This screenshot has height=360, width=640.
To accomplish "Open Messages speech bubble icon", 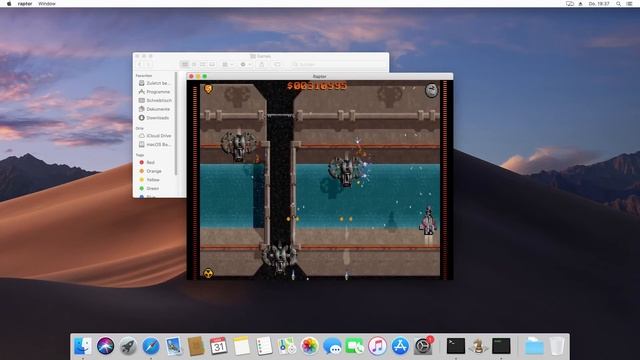I will 332,346.
